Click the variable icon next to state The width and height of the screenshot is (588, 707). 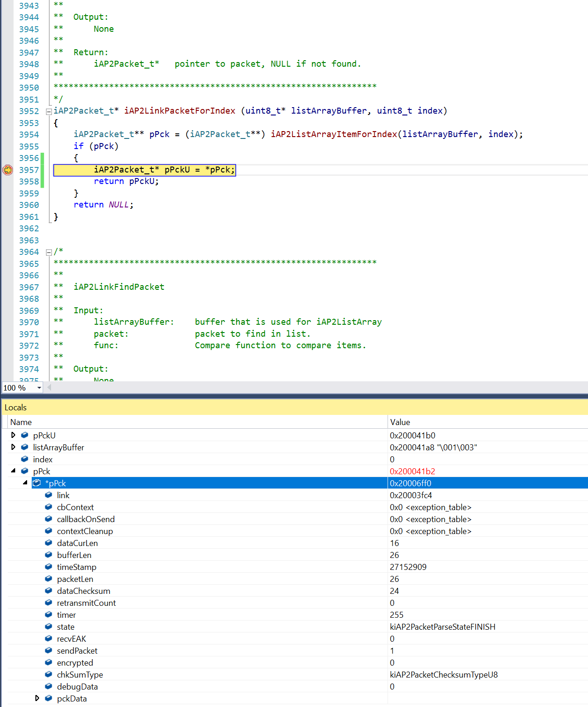pyautogui.click(x=48, y=627)
